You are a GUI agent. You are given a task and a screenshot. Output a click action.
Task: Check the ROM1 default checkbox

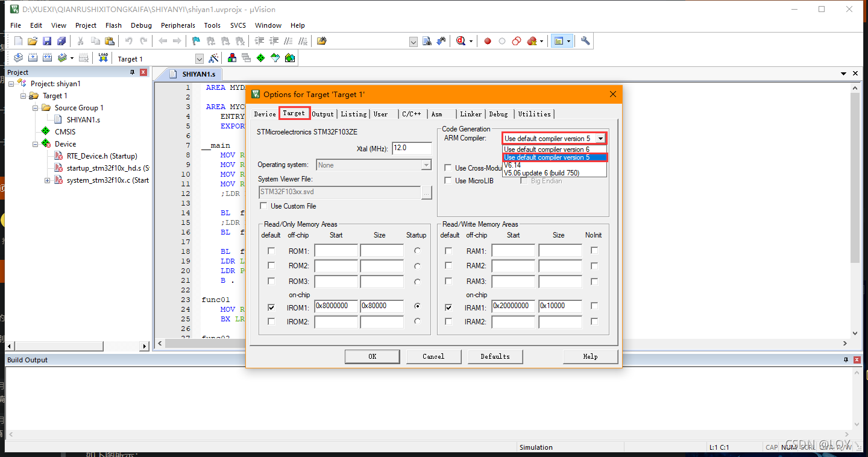[271, 251]
